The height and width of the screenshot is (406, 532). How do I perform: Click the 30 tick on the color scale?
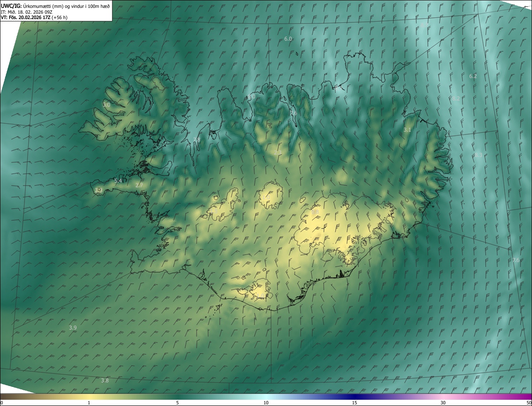[x=443, y=403]
